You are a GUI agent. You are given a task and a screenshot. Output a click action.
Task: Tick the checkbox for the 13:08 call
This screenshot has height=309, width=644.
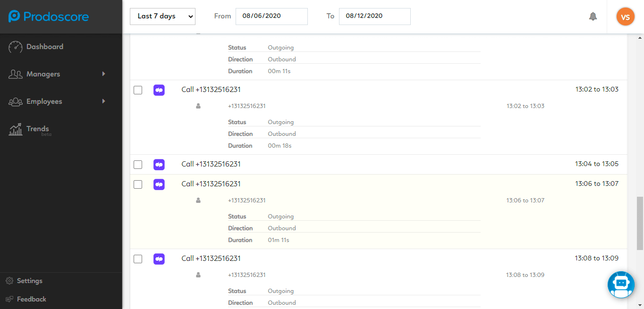pyautogui.click(x=137, y=259)
